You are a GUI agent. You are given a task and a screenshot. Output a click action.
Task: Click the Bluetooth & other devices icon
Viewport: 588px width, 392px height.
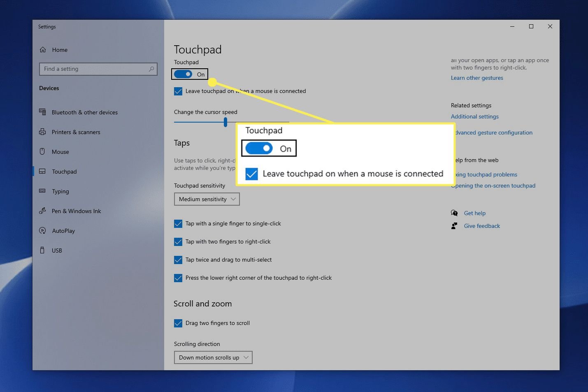click(x=42, y=112)
